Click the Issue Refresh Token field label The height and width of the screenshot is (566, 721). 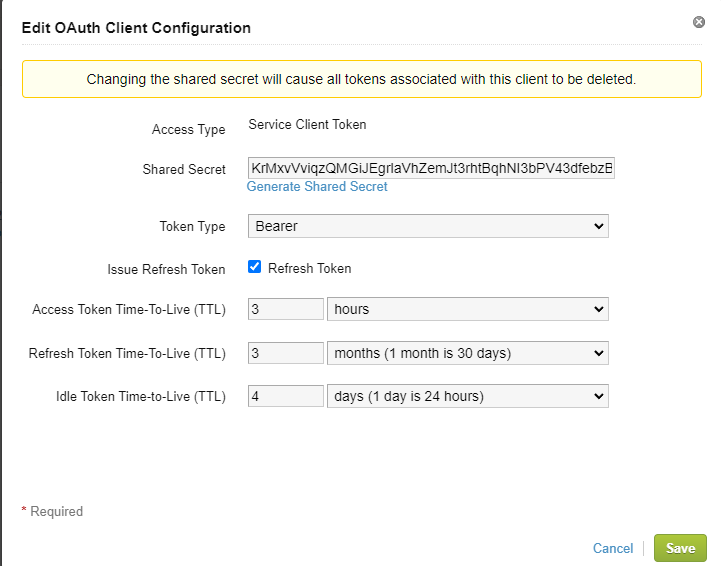point(166,269)
